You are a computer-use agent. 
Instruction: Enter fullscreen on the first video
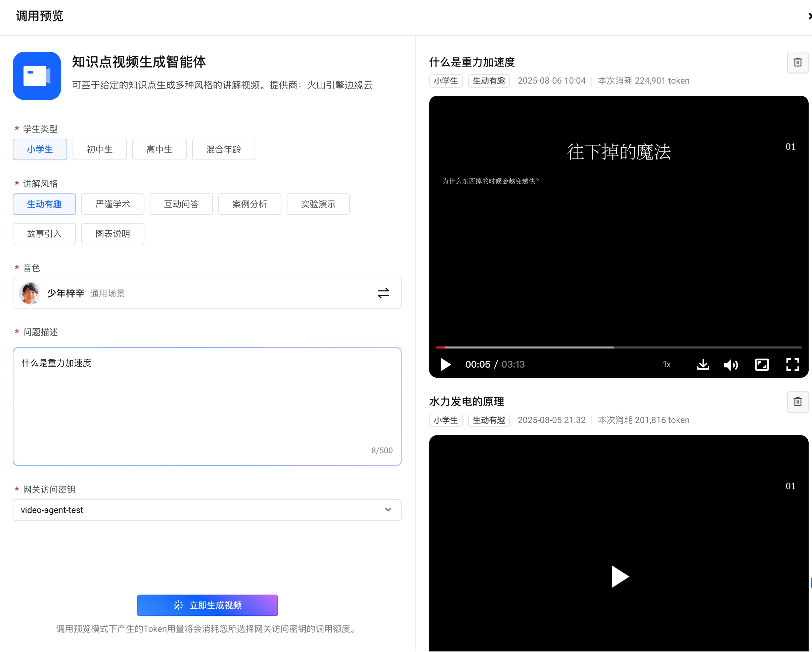(793, 364)
